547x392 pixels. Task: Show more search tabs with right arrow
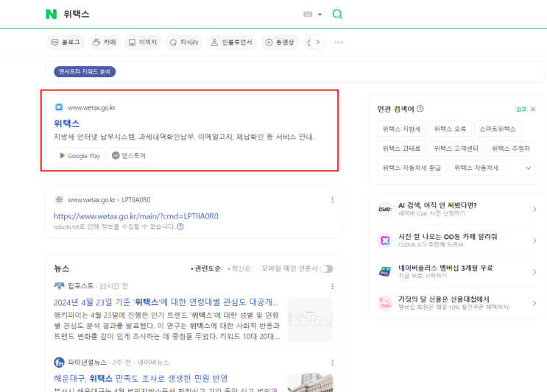[318, 42]
